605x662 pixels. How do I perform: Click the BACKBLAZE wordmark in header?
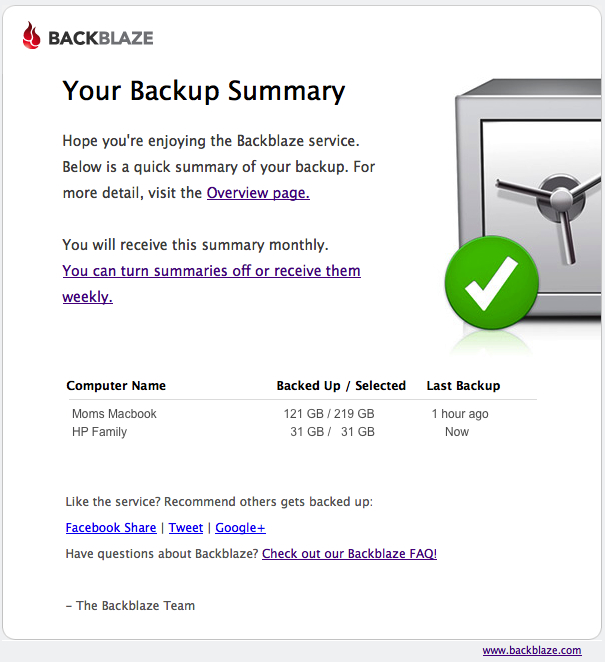point(101,38)
